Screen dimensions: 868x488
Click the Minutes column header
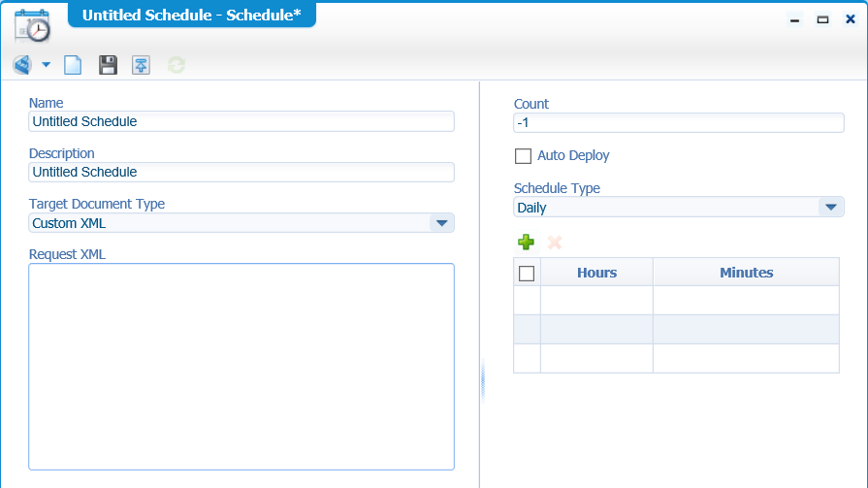click(x=746, y=273)
